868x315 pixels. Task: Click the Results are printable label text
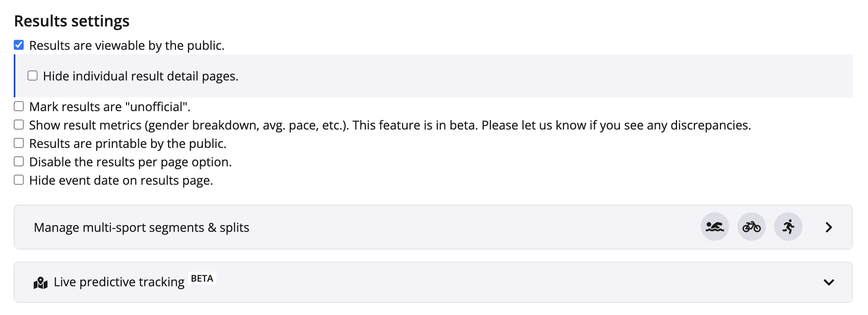click(x=128, y=144)
